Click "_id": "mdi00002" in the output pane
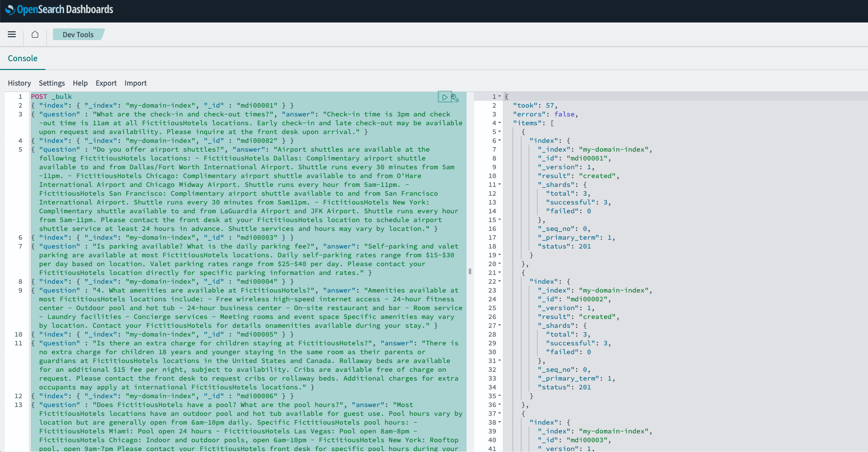The image size is (868, 452). coord(575,299)
